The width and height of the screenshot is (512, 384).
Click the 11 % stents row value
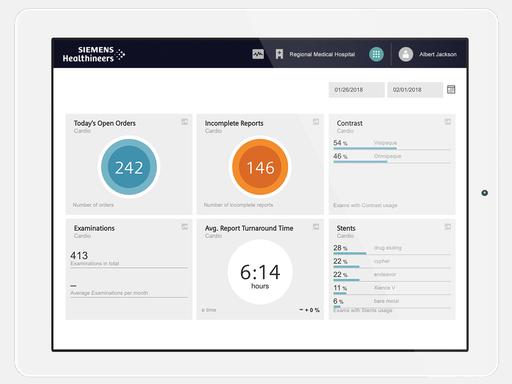coord(340,288)
